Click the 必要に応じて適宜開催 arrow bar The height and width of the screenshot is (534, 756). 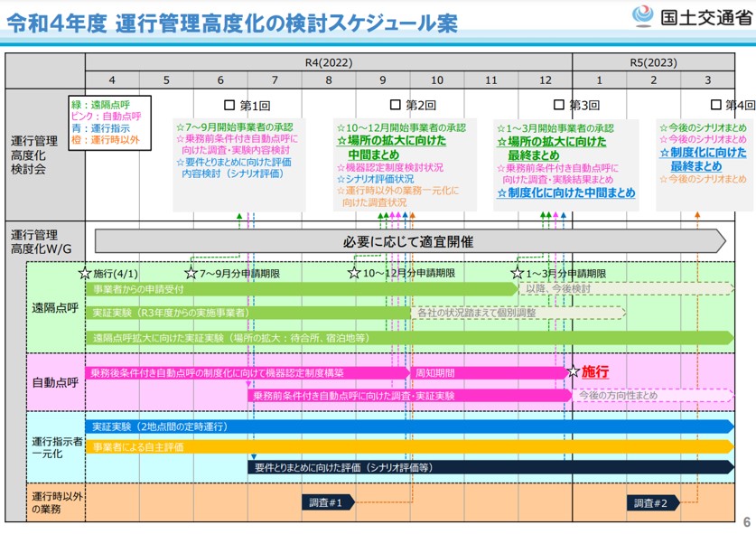[408, 241]
